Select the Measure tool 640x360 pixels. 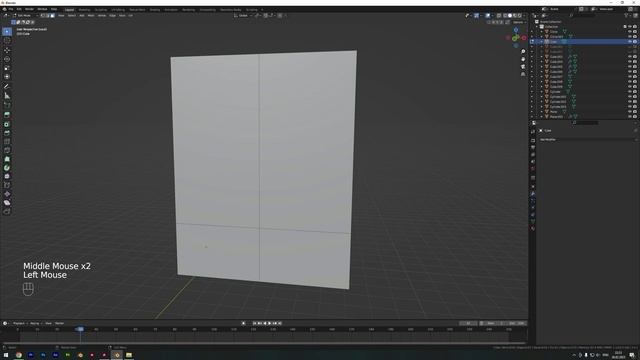click(7, 96)
